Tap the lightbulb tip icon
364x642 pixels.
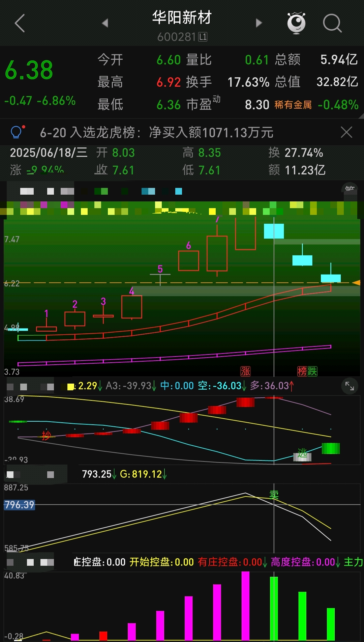click(x=17, y=132)
